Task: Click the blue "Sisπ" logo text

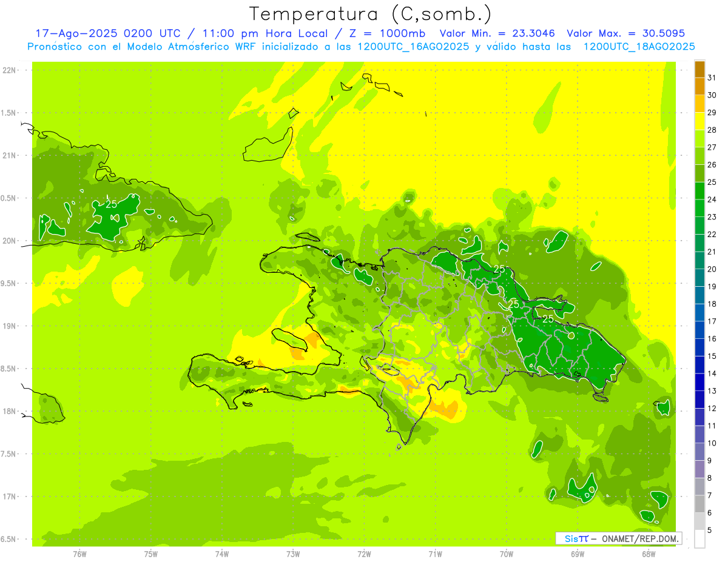Action: coord(576,538)
